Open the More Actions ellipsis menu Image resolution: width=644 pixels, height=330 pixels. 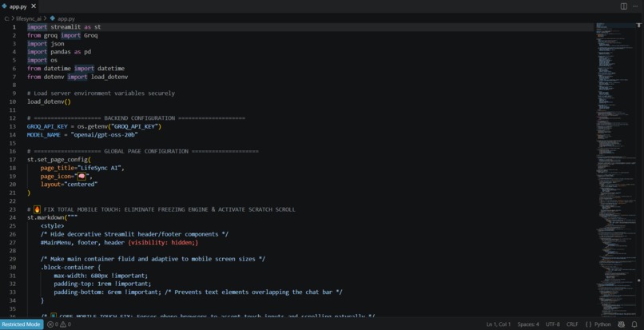(635, 6)
